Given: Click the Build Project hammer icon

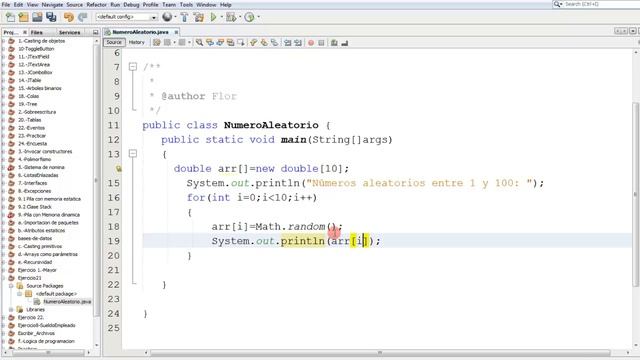Looking at the screenshot, I should click(184, 17).
